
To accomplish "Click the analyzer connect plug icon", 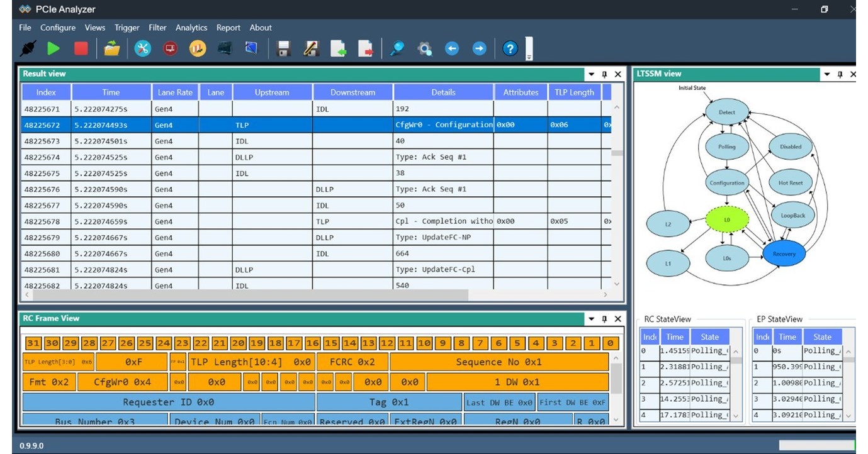I will [x=26, y=48].
